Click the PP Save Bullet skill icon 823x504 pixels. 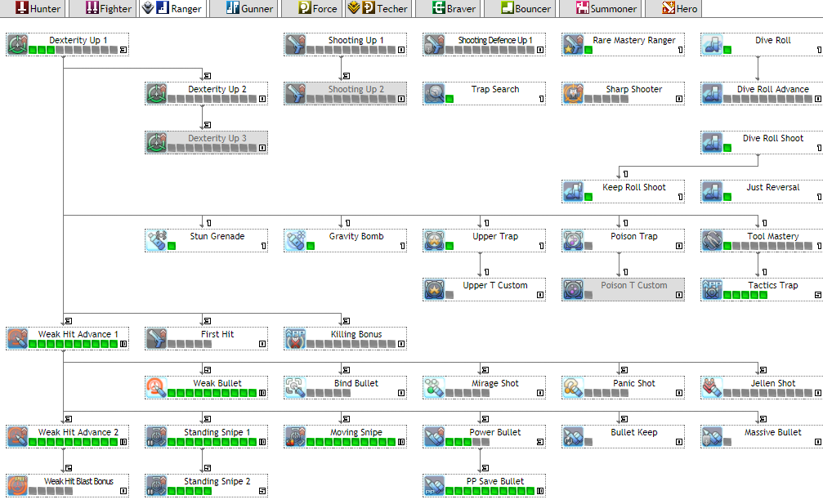(435, 485)
